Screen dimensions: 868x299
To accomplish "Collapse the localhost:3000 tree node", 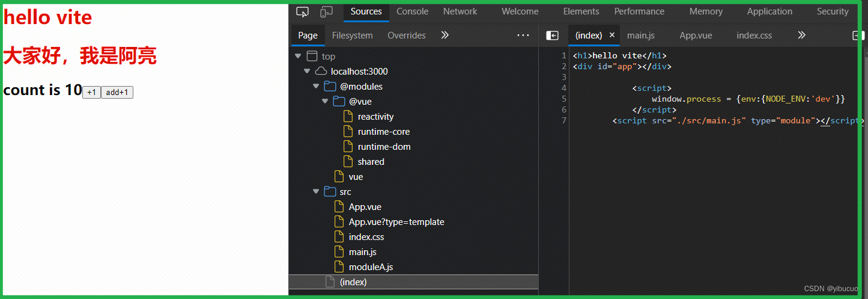I will coord(307,71).
